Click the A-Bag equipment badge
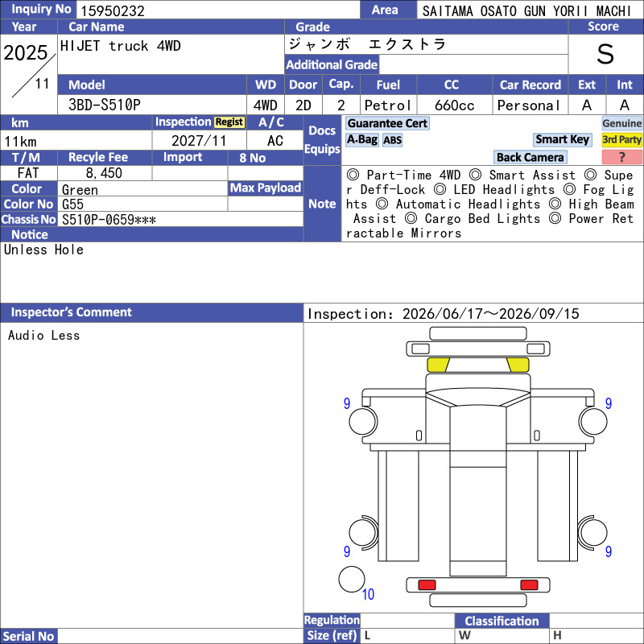644x644 pixels. (361, 140)
